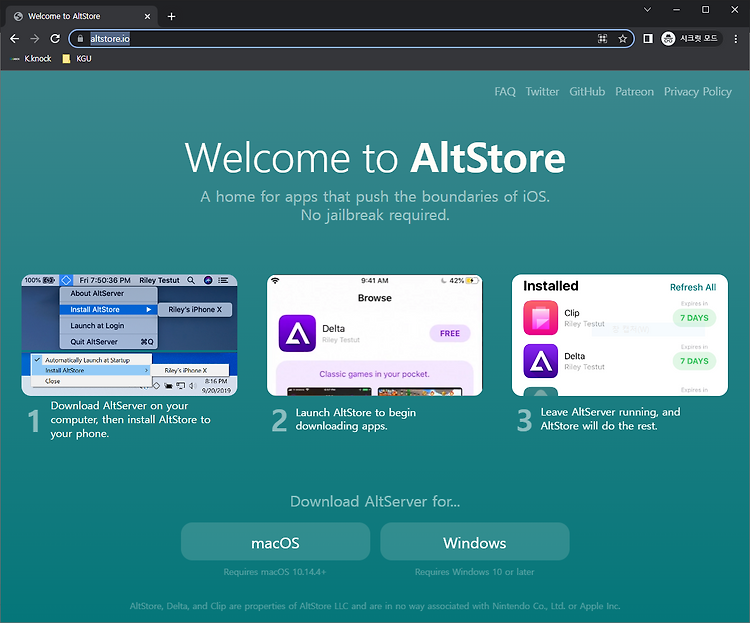Viewport: 750px width, 623px height.
Task: Click the AltServer menu screenshot thumbnail
Action: [x=129, y=335]
